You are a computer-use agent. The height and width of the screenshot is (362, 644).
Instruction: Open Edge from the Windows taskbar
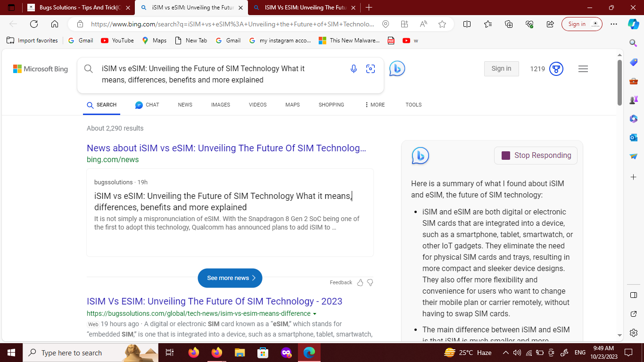(309, 353)
